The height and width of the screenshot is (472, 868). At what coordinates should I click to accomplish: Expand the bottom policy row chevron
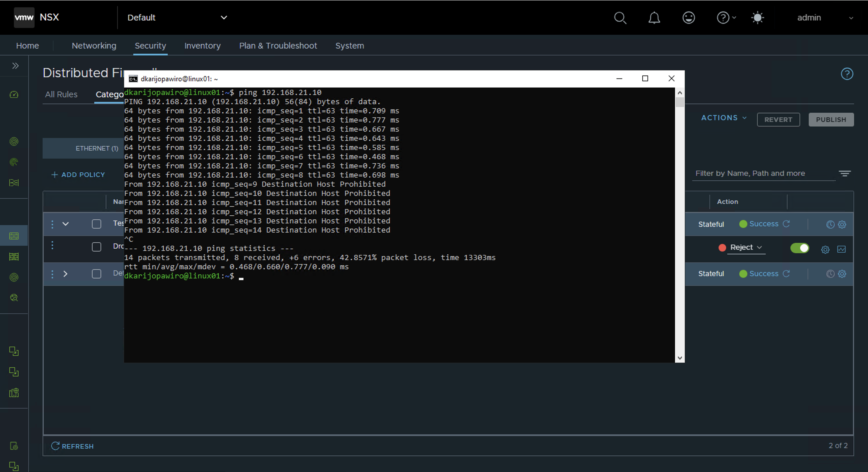click(x=65, y=274)
